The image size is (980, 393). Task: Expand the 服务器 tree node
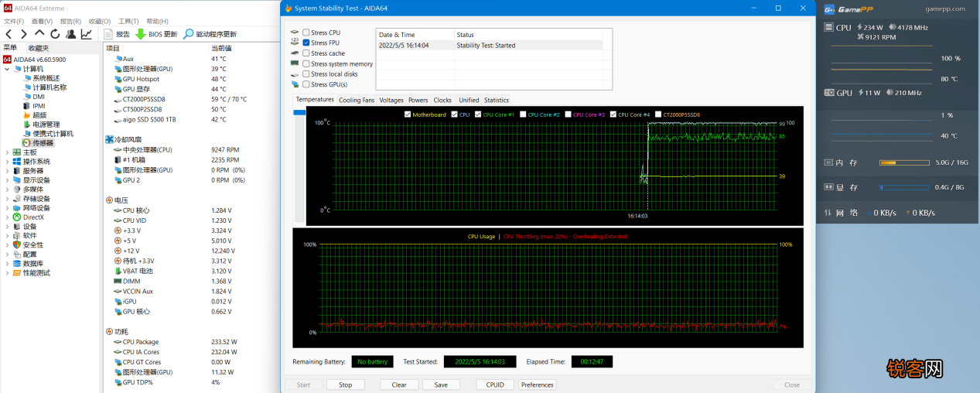[8, 171]
